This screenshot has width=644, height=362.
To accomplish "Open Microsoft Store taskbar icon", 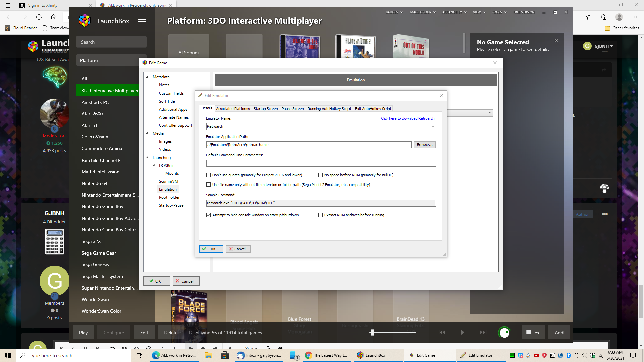I will [225, 355].
